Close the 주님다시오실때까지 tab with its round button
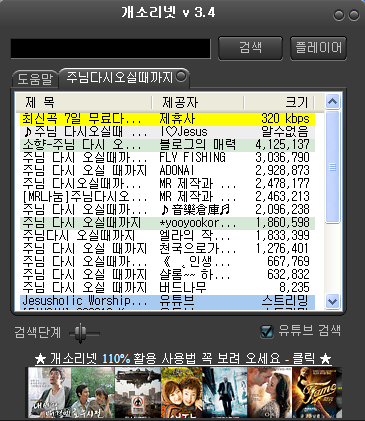The width and height of the screenshot is (365, 421). 181,76
